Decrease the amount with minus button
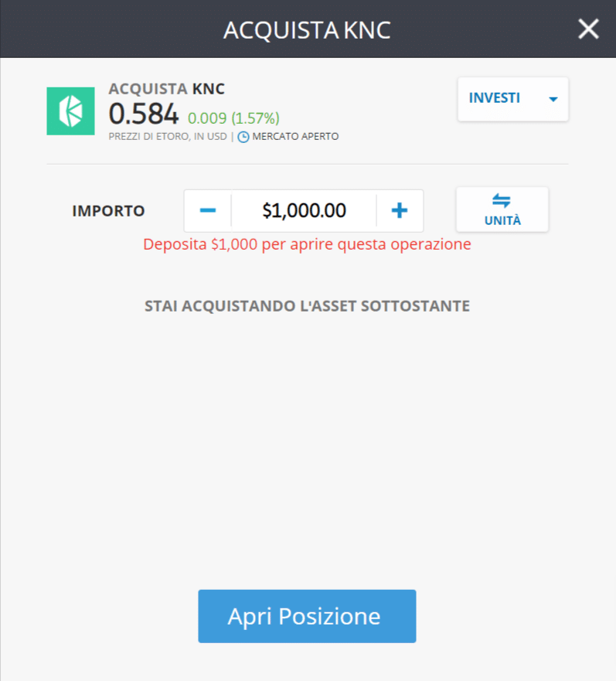 [208, 211]
